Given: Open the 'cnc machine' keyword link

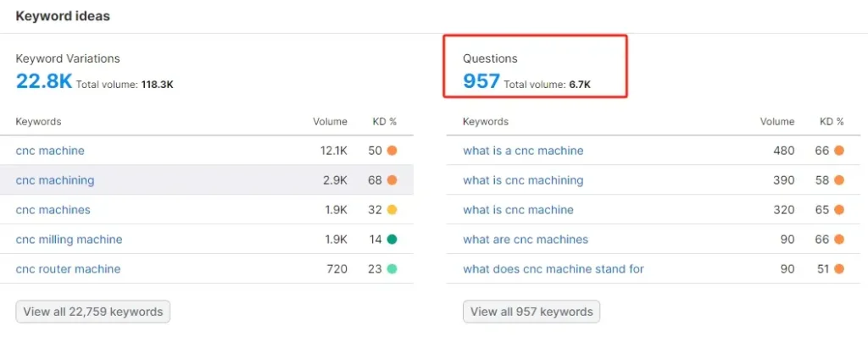Looking at the screenshot, I should pos(50,151).
